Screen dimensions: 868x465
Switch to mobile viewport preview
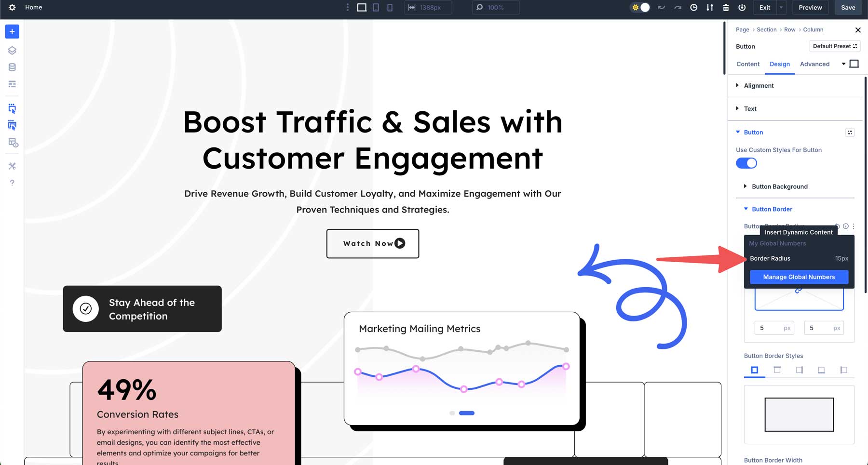coord(390,7)
